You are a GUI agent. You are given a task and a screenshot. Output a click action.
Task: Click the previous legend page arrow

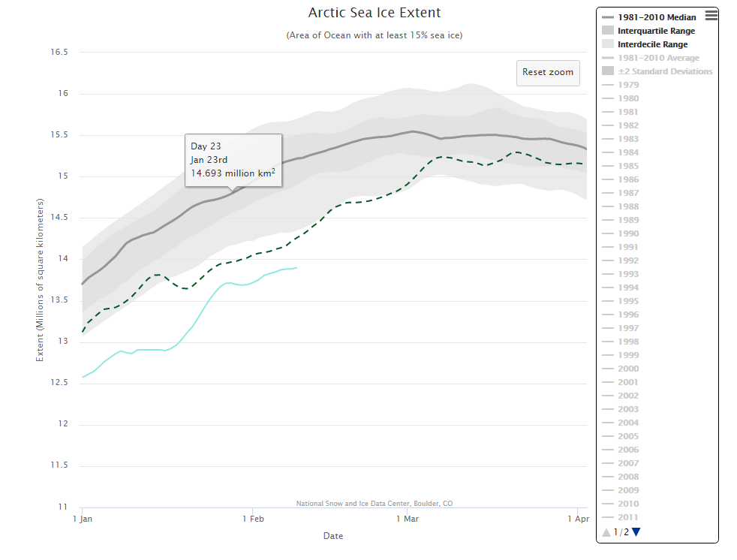point(606,532)
